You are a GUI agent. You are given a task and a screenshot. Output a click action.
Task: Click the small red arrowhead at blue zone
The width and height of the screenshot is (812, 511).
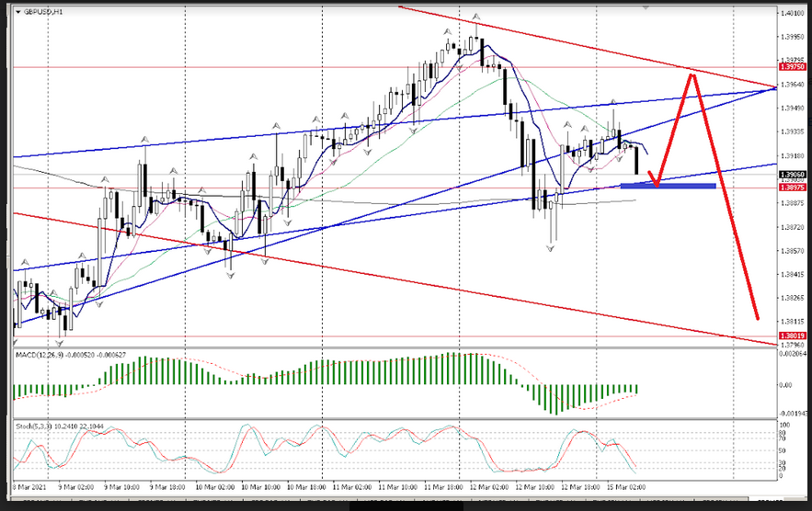656,181
